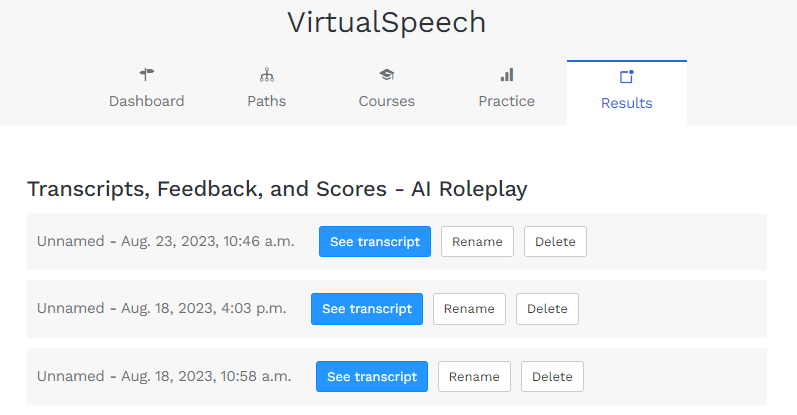
Task: See transcript for Aug. 23 10:46 a.m.
Action: 375,241
